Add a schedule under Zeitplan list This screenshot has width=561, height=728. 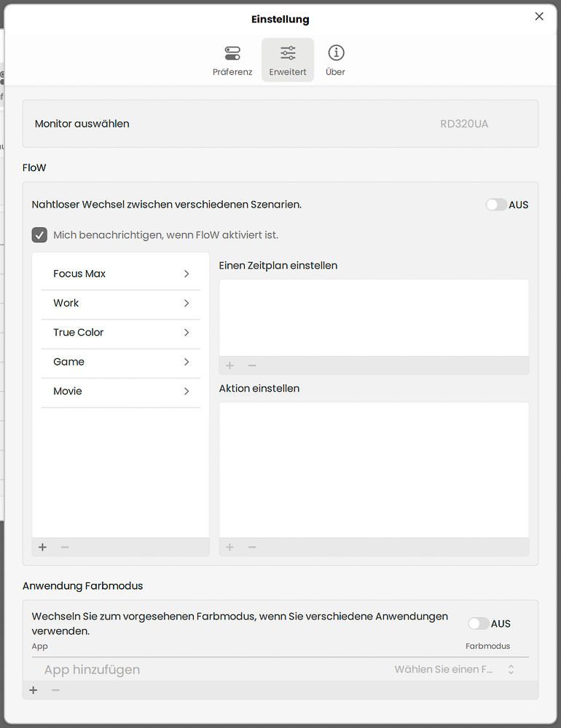229,366
